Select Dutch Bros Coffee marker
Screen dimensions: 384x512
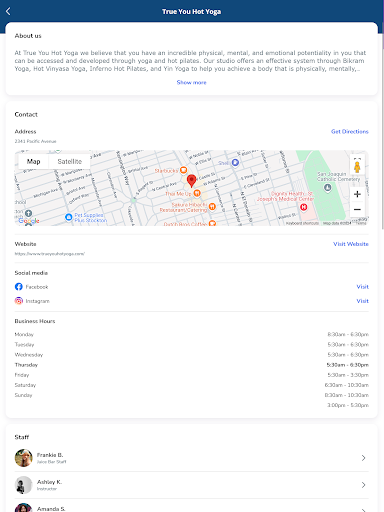(212, 223)
